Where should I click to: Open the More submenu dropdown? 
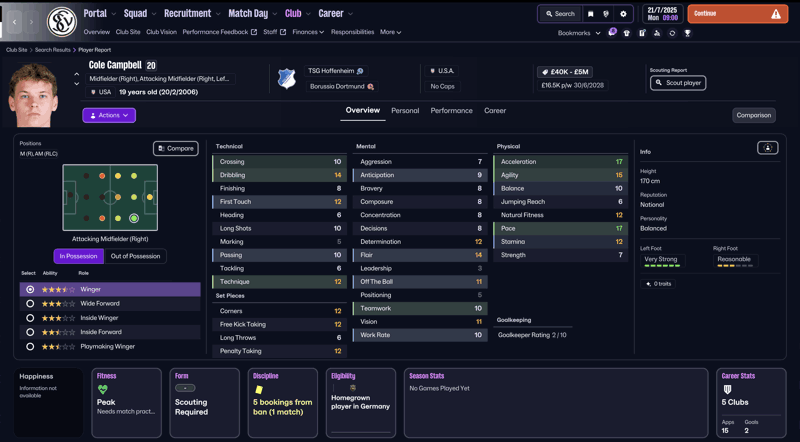pyautogui.click(x=390, y=32)
